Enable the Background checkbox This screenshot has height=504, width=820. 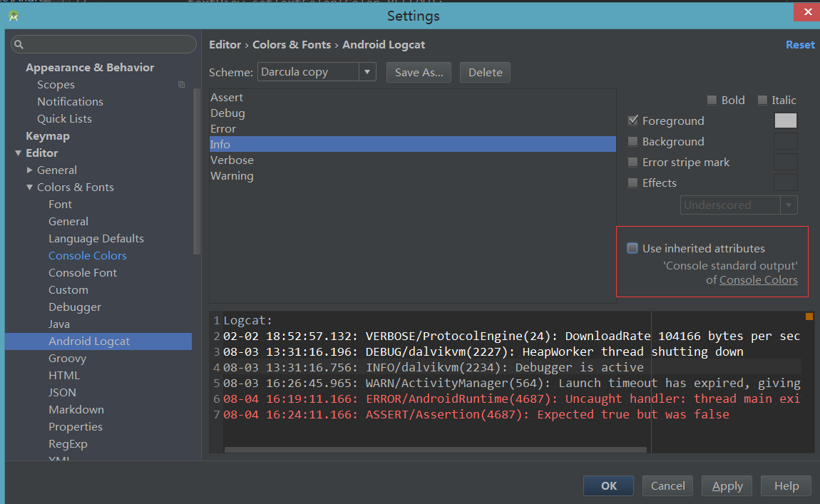632,141
